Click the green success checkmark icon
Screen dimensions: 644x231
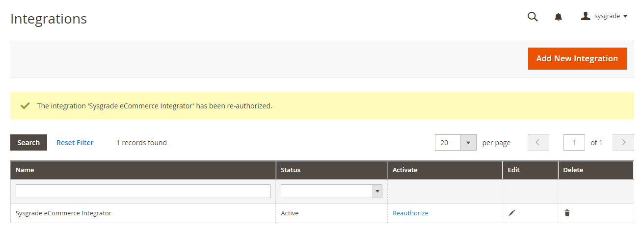(x=25, y=105)
